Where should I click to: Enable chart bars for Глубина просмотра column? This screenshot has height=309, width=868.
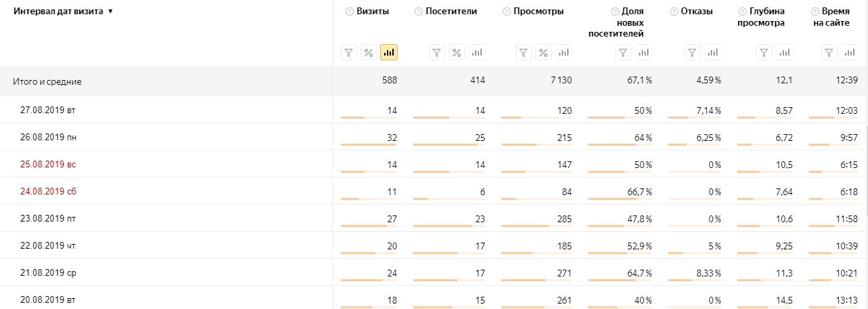pyautogui.click(x=784, y=53)
